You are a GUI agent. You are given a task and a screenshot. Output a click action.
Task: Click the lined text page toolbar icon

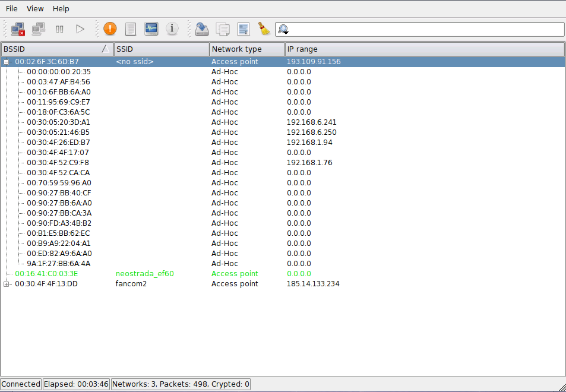click(131, 29)
